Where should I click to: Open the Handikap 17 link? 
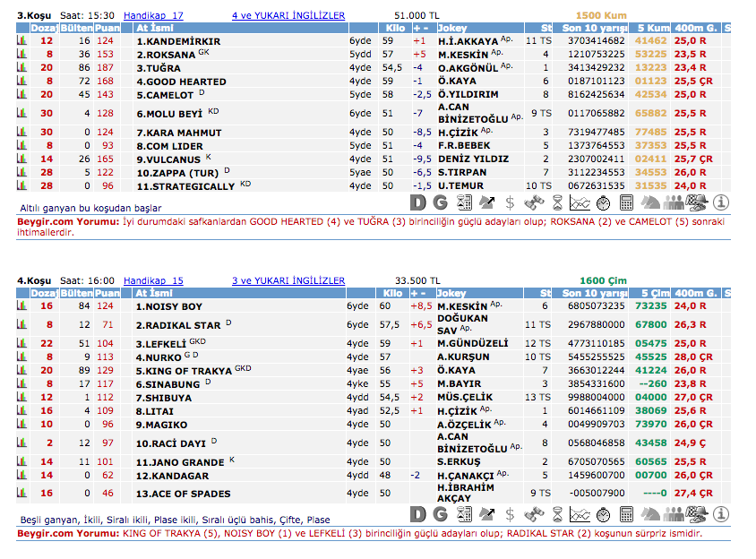[153, 16]
